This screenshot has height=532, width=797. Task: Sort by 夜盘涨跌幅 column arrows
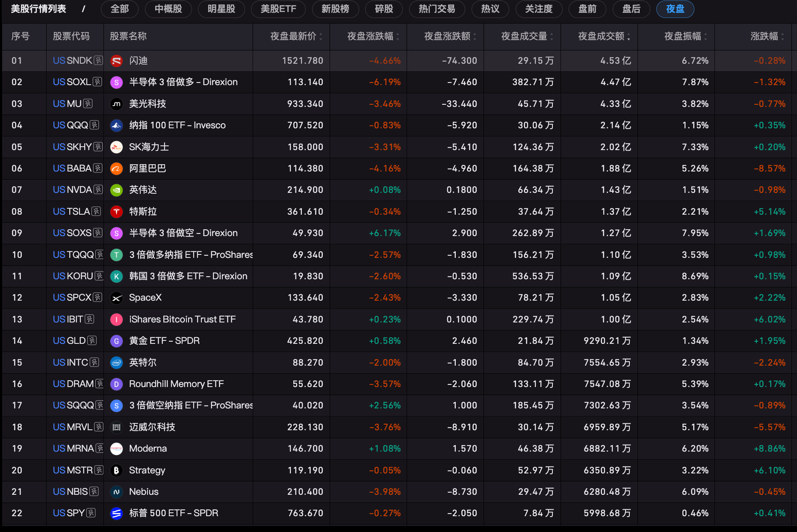click(x=398, y=37)
